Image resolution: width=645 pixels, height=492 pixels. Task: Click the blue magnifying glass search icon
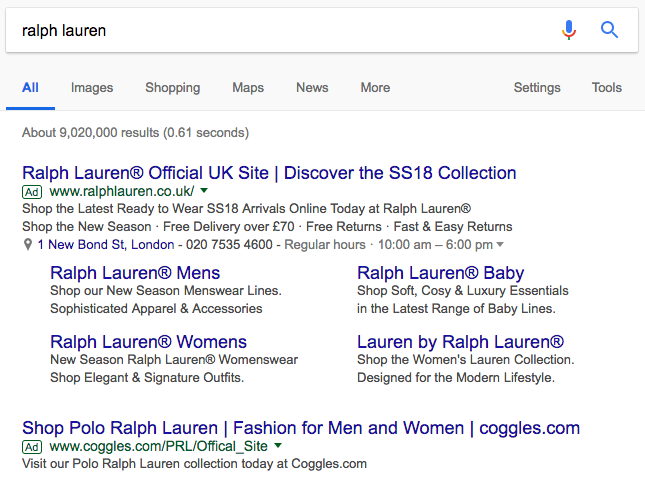coord(609,30)
